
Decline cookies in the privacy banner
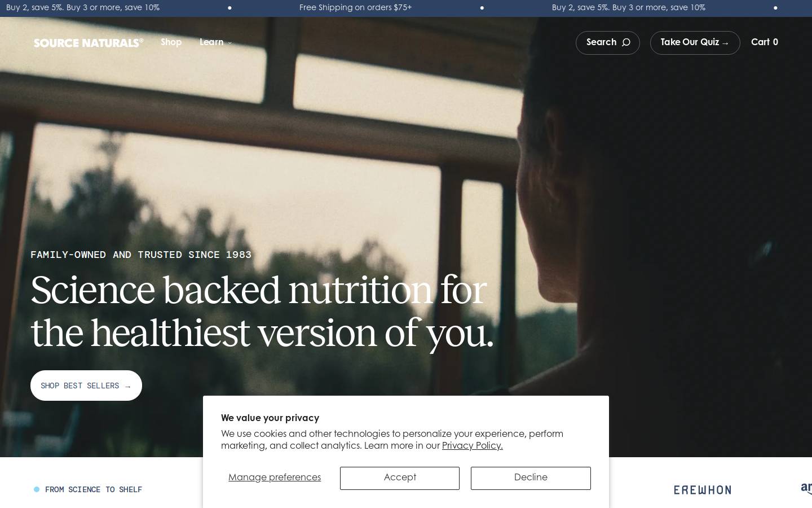coord(531,478)
